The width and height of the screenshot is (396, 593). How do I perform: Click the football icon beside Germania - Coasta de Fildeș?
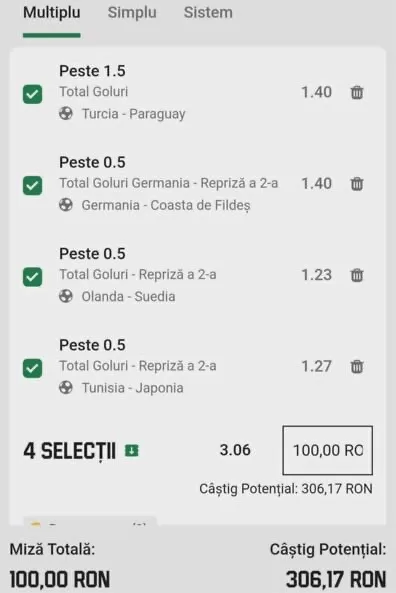(x=66, y=205)
